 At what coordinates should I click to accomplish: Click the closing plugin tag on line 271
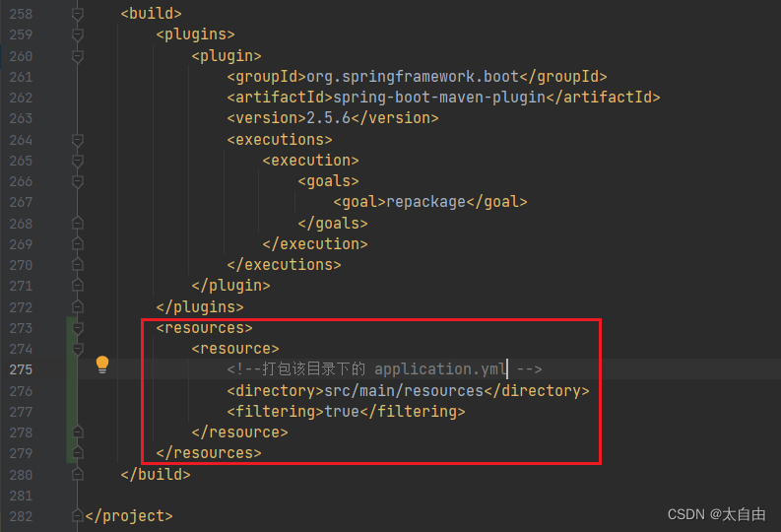tap(231, 286)
